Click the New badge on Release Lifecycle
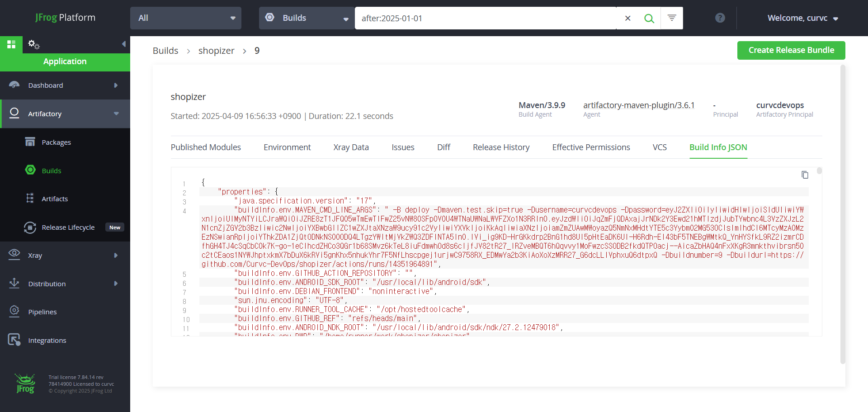Screen dimensions: 868x412 [115, 227]
